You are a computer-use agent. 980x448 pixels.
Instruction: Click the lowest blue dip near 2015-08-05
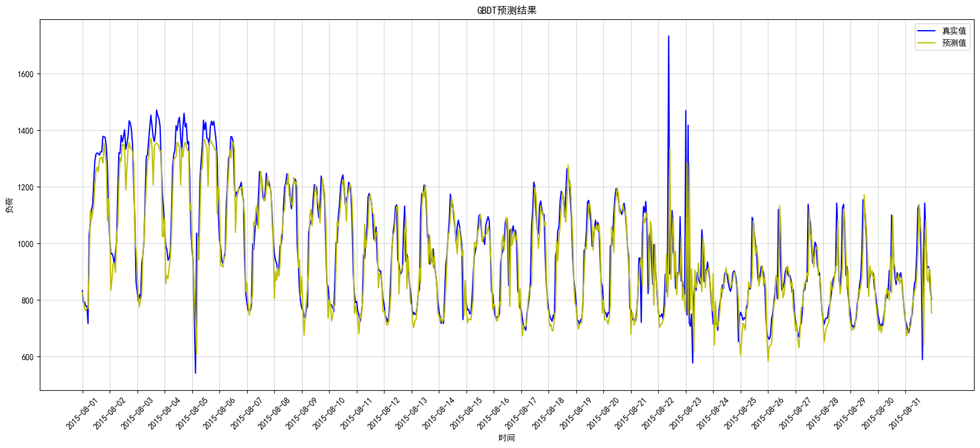click(x=195, y=372)
